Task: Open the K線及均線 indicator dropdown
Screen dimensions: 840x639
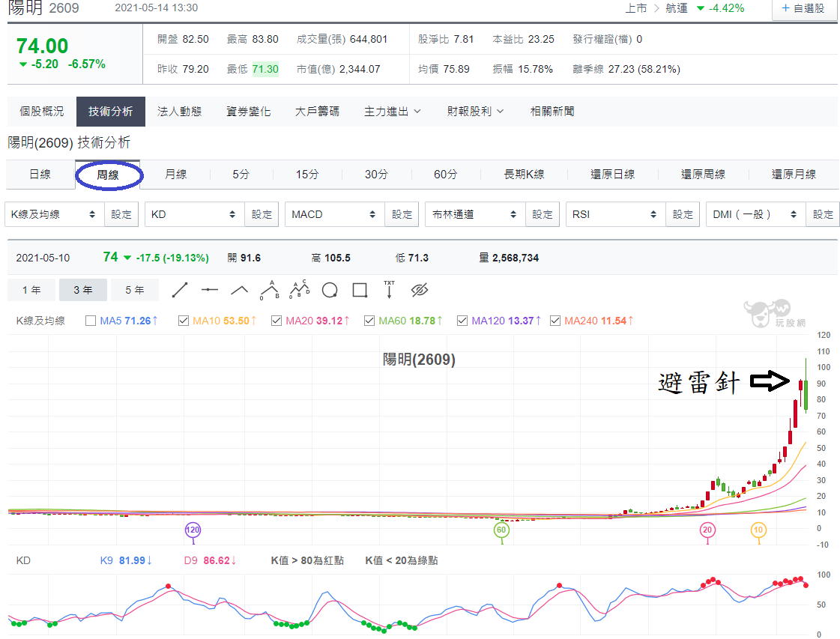Action: click(54, 214)
